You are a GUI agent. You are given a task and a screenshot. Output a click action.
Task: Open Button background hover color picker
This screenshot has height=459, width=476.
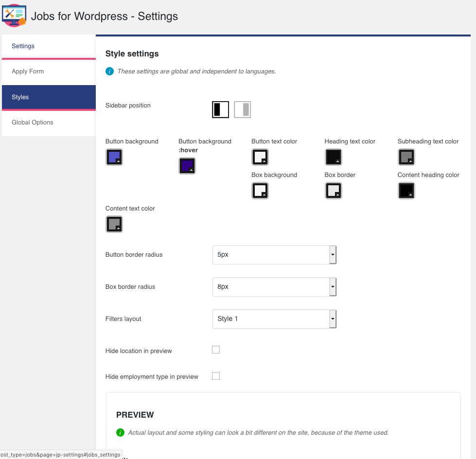point(187,166)
